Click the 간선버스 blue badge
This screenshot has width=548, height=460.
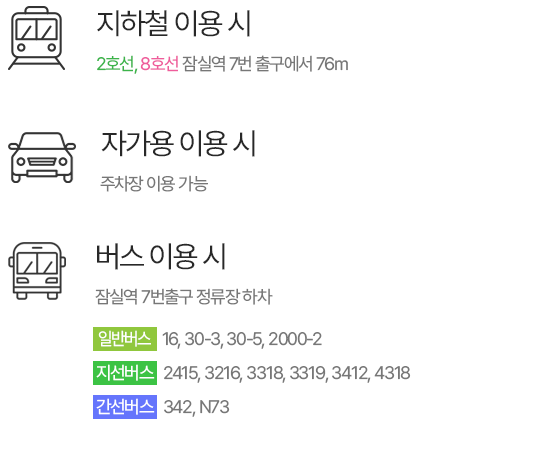coord(125,407)
